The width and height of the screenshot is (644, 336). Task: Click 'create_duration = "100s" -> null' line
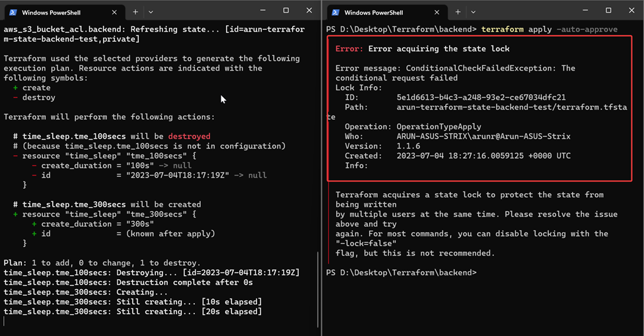(112, 165)
